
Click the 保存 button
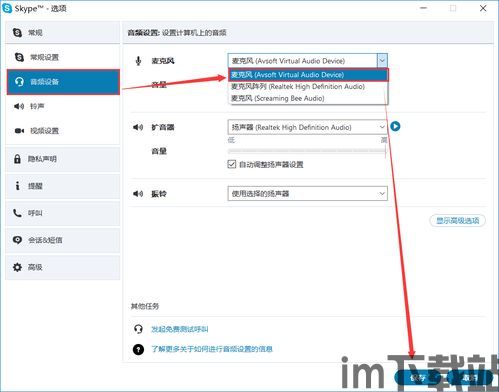coord(417,378)
